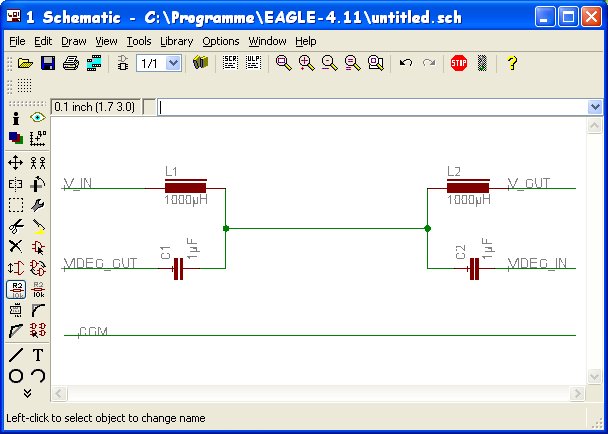This screenshot has width=608, height=434.
Task: Zoom to fit the drawing
Action: coord(283,63)
